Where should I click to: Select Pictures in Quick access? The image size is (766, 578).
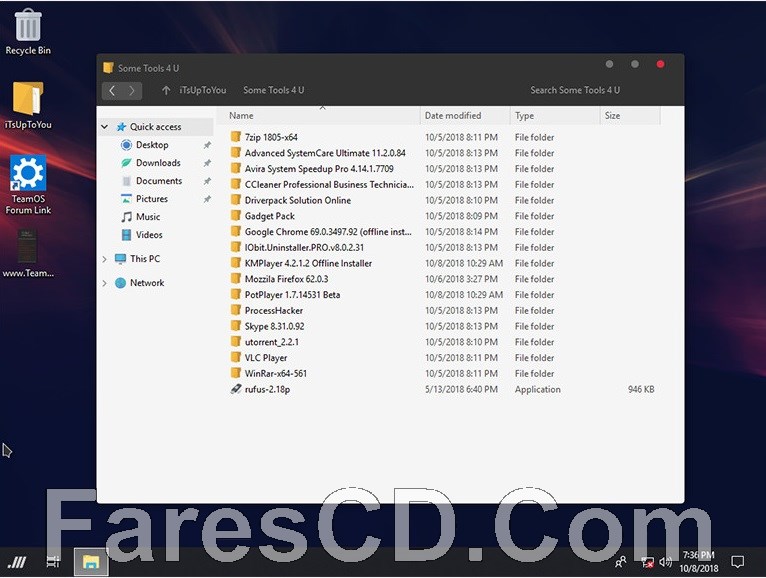[151, 199]
